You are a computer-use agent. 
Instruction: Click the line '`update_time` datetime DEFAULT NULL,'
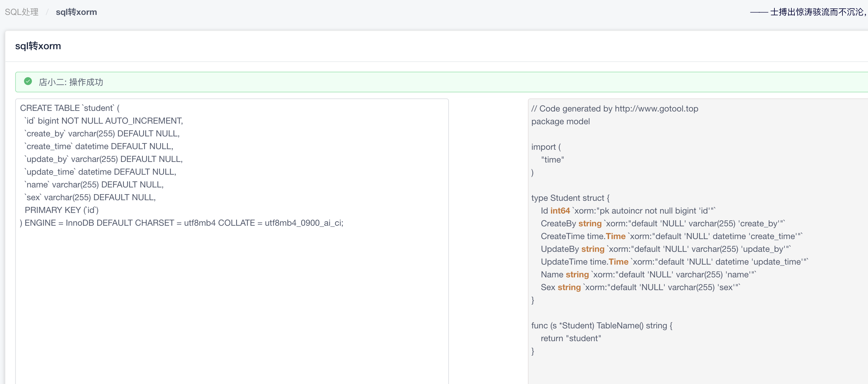100,172
